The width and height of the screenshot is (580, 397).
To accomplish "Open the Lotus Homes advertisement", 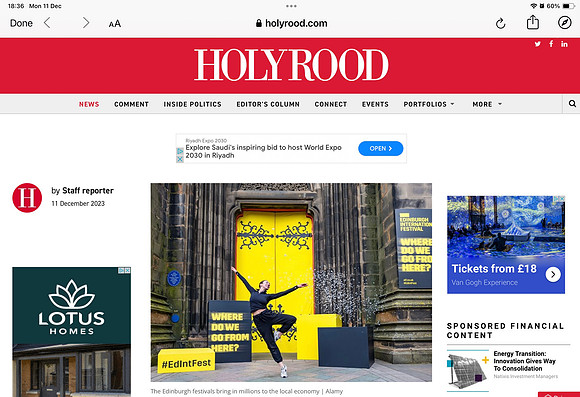I will (x=71, y=332).
